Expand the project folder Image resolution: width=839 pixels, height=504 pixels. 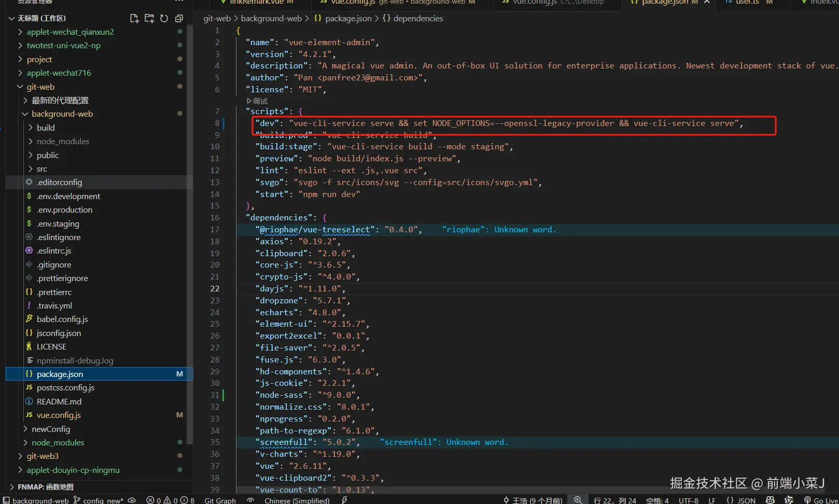coord(39,59)
